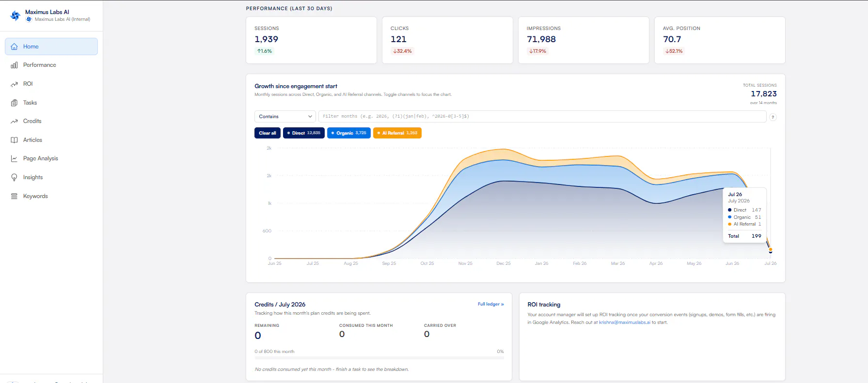Click the krishna@maximuslabs.ai email link

[624, 322]
